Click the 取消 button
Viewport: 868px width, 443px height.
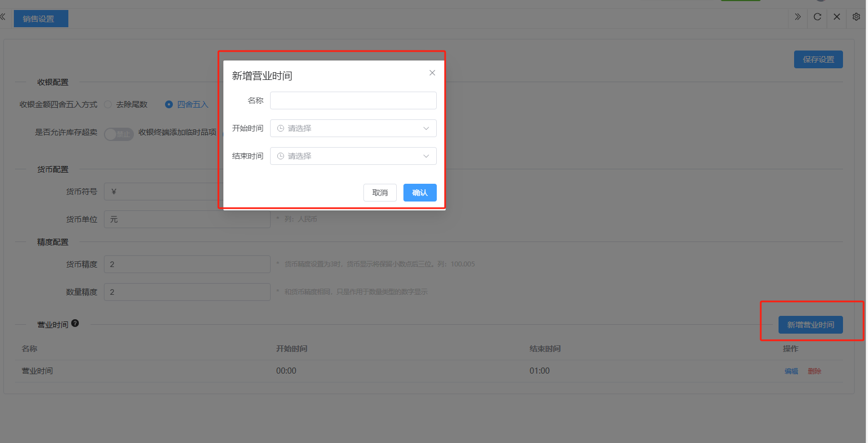click(380, 193)
